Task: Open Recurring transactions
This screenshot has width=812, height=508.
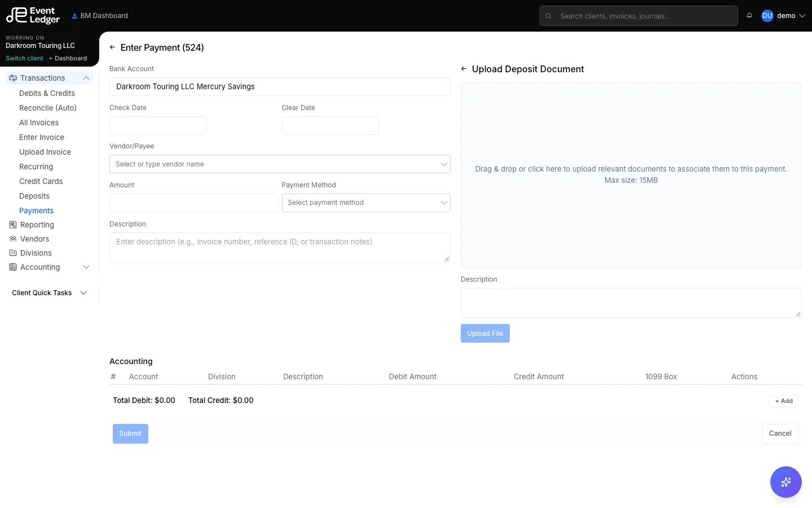Action: pos(36,167)
